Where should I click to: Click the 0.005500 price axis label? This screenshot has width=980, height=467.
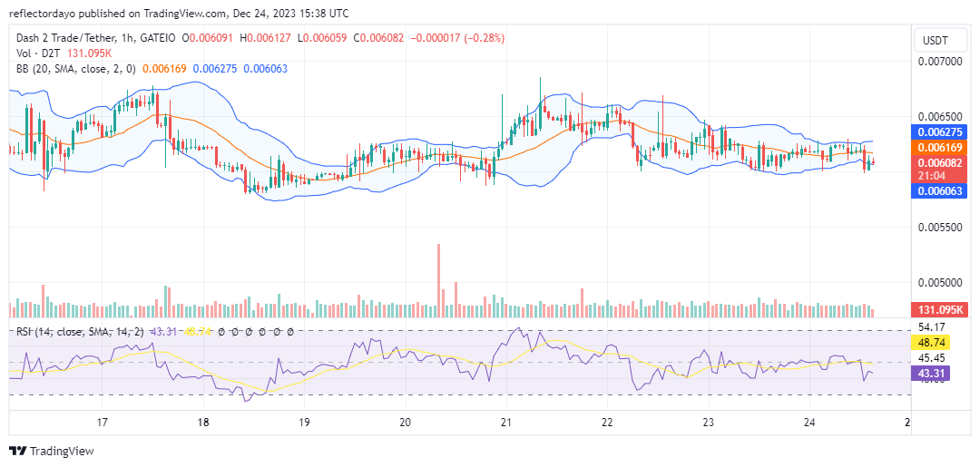939,228
